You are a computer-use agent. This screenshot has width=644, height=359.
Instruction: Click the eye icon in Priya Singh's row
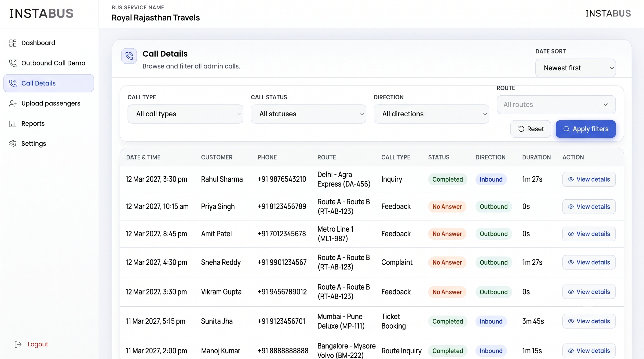click(571, 206)
